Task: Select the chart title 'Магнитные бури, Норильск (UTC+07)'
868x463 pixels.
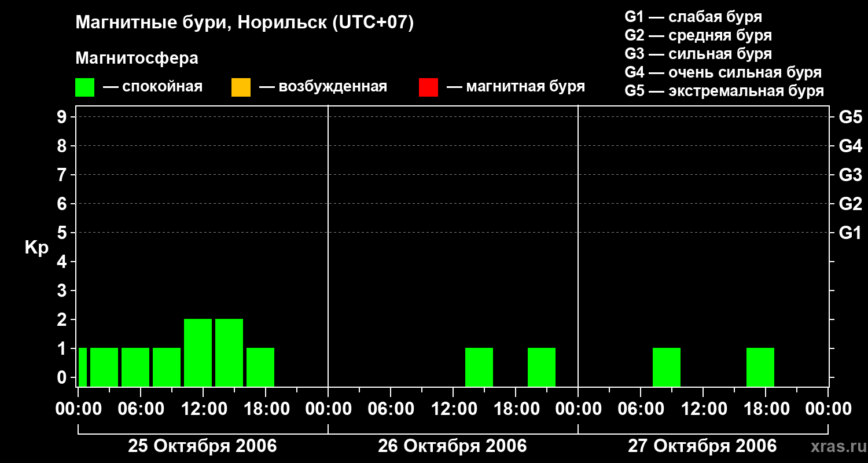Action: 245,23
